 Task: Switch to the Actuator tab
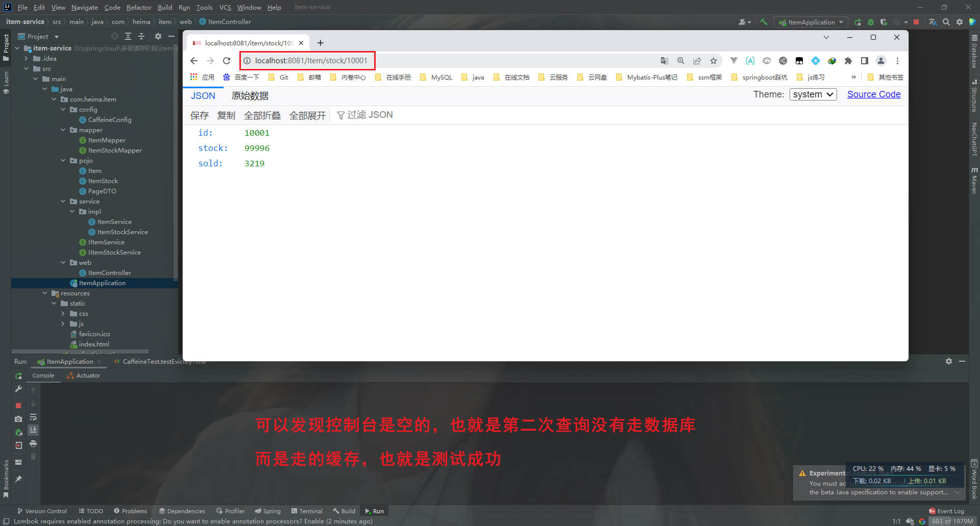click(84, 375)
